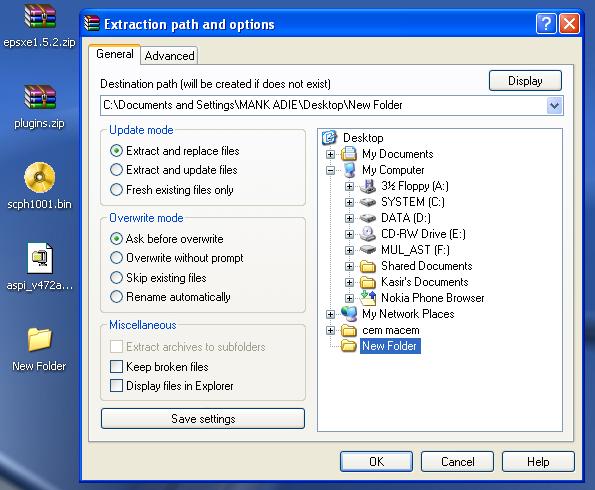This screenshot has width=595, height=490.
Task: Click the cem macem folder icon
Action: [x=349, y=330]
